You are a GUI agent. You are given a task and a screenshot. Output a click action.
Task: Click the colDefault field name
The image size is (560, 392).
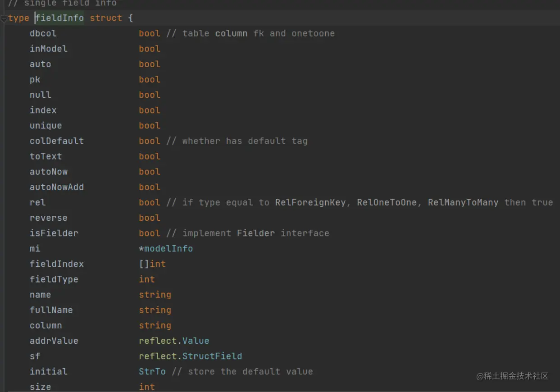tap(56, 141)
